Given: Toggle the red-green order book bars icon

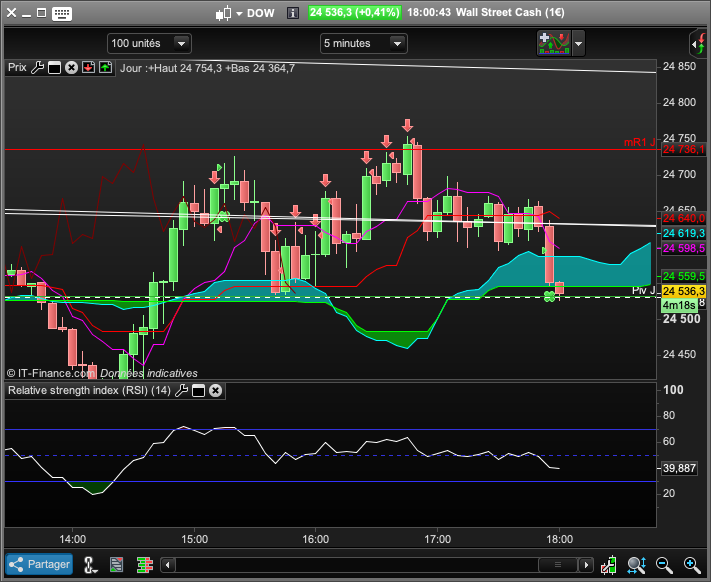Looking at the screenshot, I should point(145,565).
